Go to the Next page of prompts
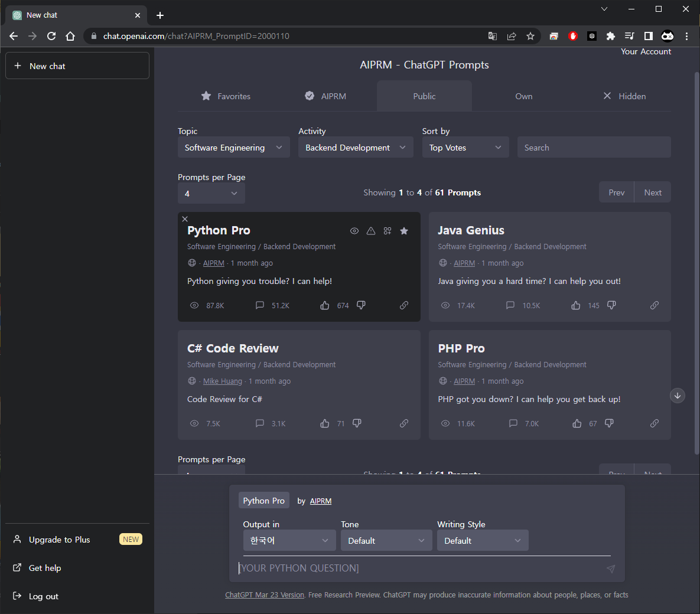This screenshot has width=700, height=614. 652,192
